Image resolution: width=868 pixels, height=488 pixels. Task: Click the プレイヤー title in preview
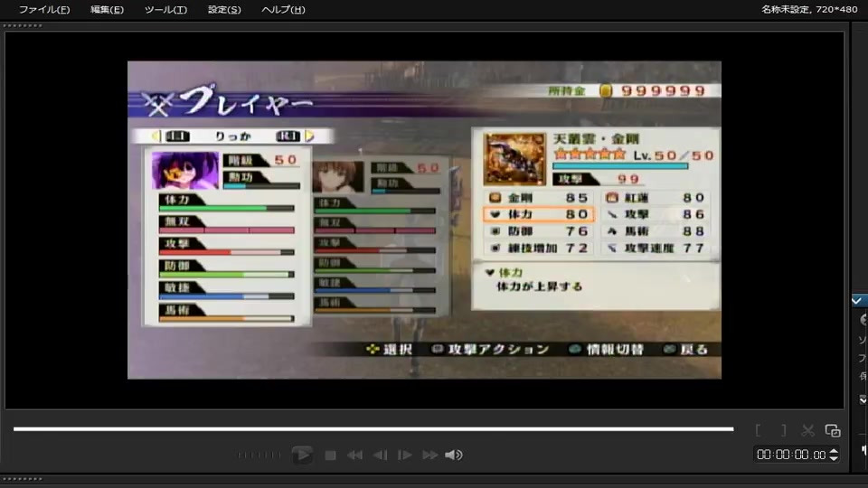click(246, 101)
